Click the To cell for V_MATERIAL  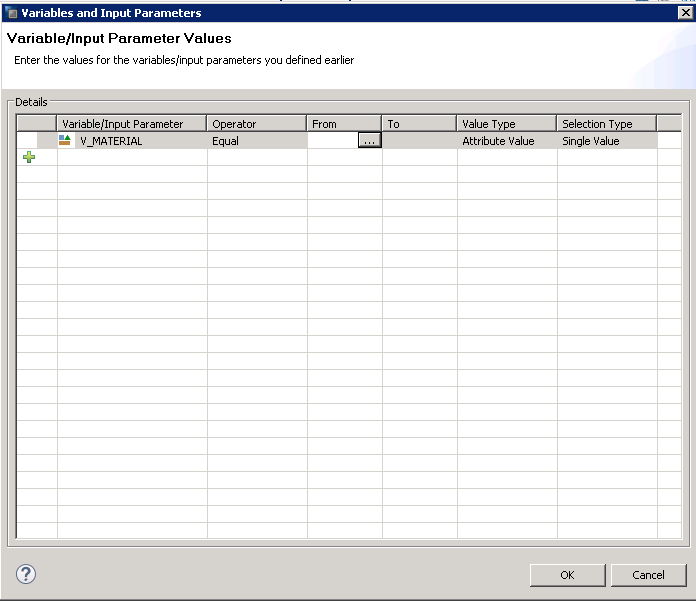point(420,141)
